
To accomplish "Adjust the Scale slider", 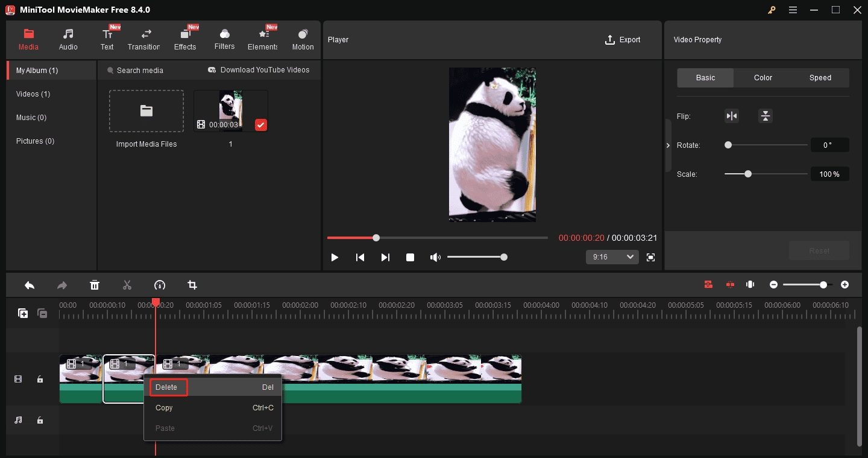I will point(747,173).
